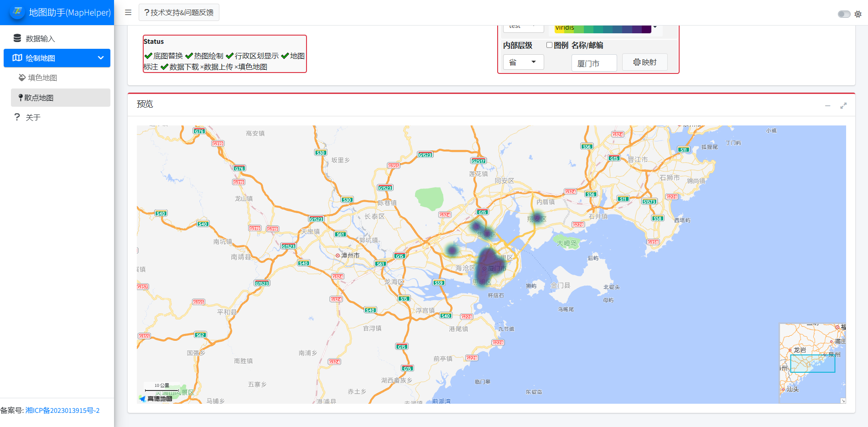Screen dimensions: 868x427
Task: Click the 技术支持&问题反馈 button
Action: tap(179, 12)
